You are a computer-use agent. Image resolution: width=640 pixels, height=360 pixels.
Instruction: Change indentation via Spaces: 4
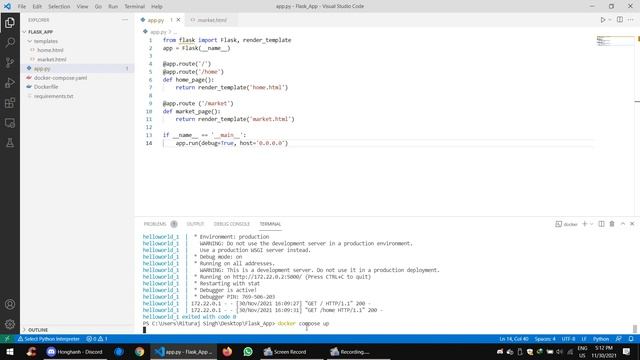(x=545, y=339)
